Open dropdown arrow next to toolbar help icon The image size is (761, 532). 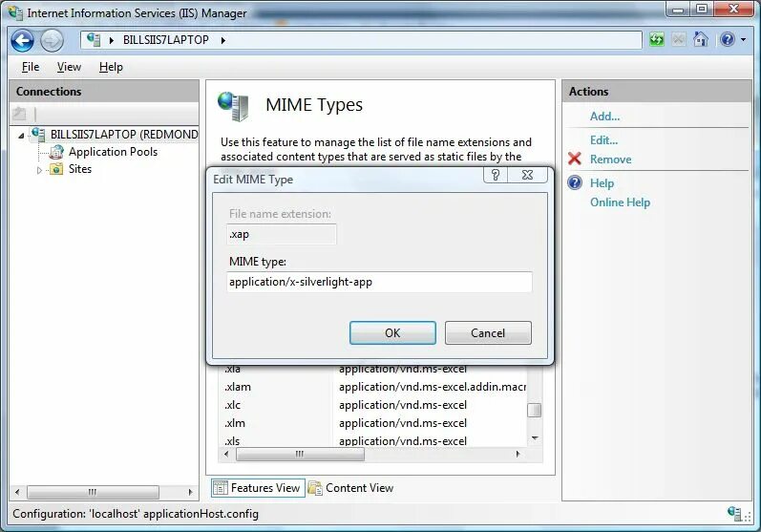744,40
